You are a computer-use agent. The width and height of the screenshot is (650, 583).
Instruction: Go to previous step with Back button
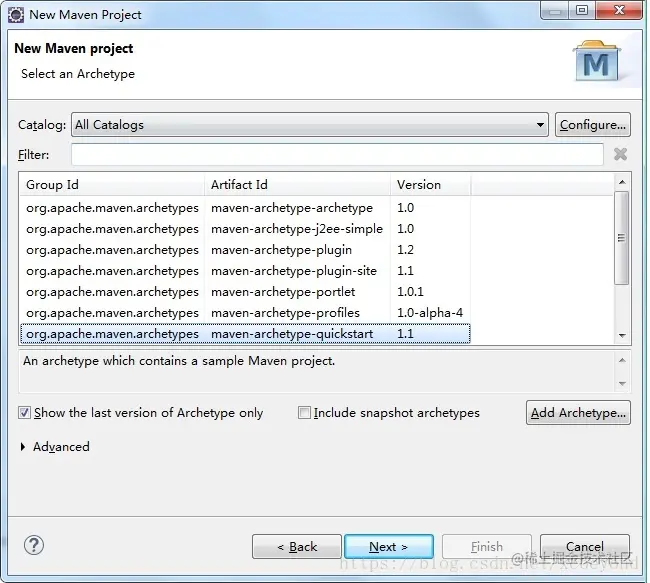click(x=297, y=547)
